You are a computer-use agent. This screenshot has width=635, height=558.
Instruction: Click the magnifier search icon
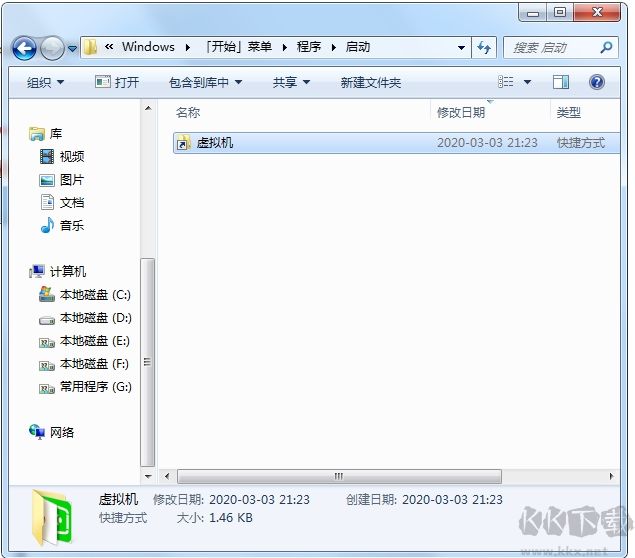(606, 47)
